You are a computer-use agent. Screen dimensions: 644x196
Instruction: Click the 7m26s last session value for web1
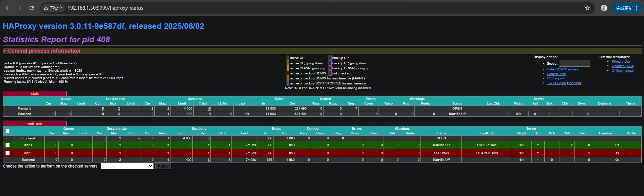[251, 145]
